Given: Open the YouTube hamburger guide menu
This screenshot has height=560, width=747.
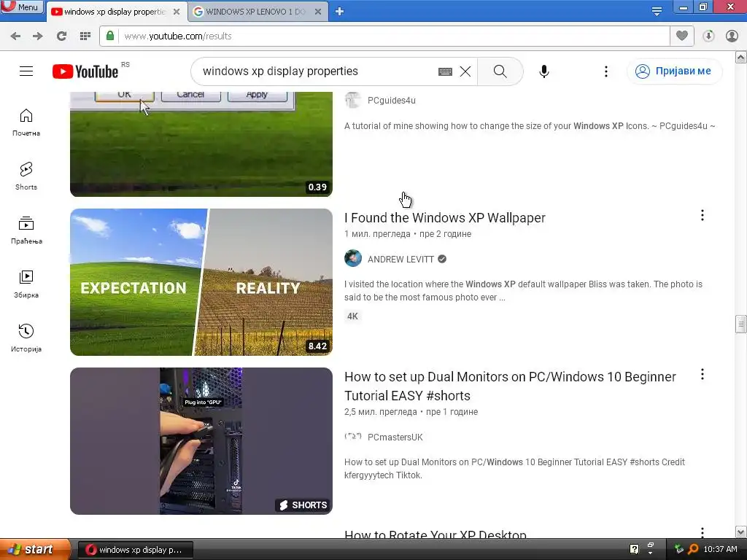Looking at the screenshot, I should (26, 71).
